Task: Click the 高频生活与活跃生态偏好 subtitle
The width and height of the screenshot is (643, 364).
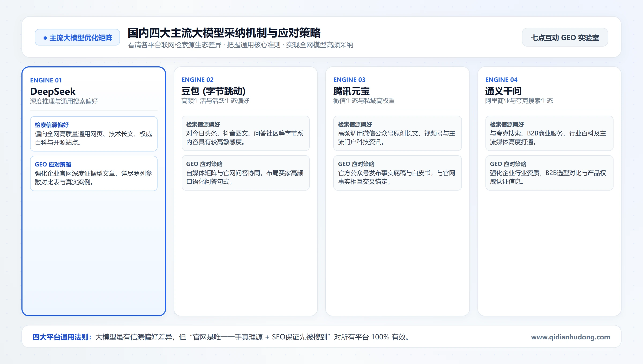Action: tap(215, 101)
